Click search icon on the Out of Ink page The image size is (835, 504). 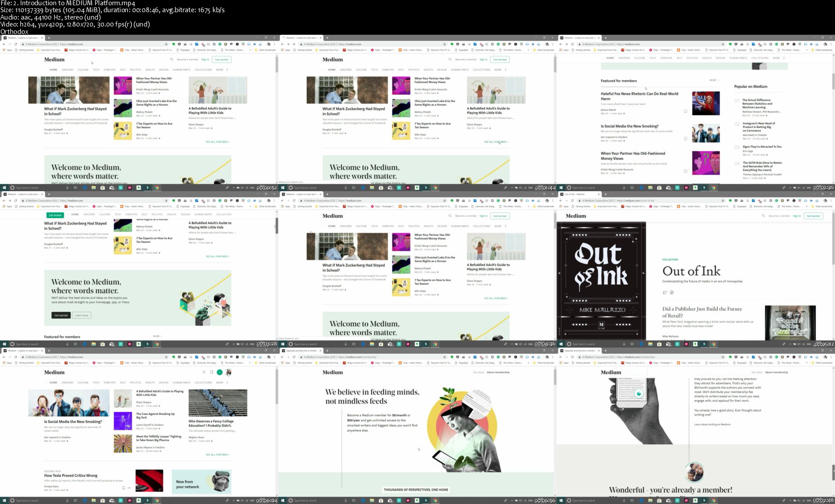pos(763,216)
